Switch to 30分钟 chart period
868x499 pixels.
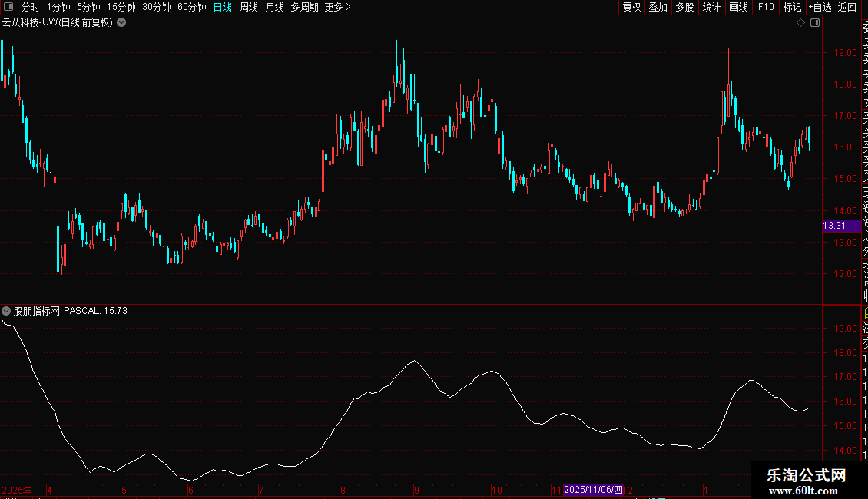coord(157,7)
